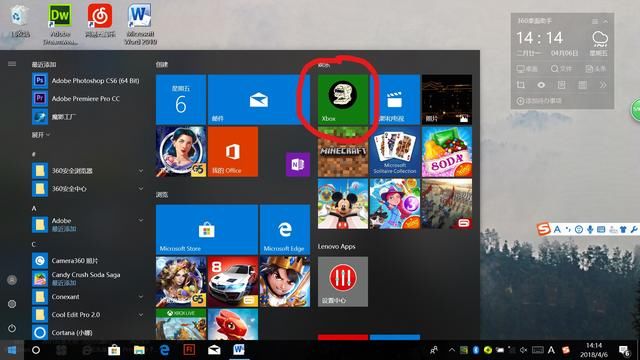Viewport: 640px width, 360px height.
Task: Open the Mickey Mouse game tile
Action: point(343,204)
